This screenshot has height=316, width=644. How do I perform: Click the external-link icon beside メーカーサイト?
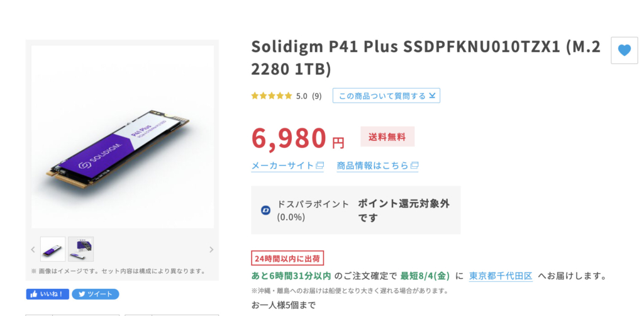319,166
